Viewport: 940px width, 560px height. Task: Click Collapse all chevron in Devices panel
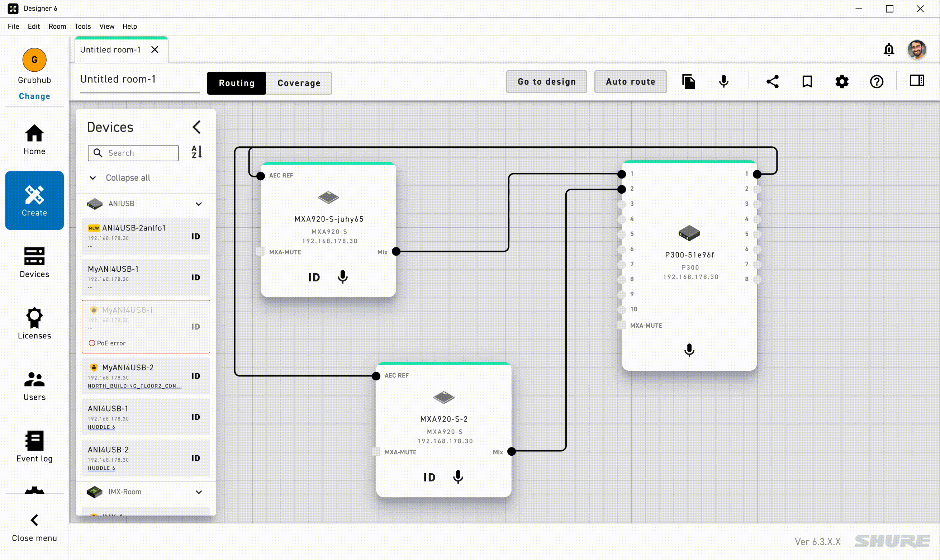pos(93,178)
